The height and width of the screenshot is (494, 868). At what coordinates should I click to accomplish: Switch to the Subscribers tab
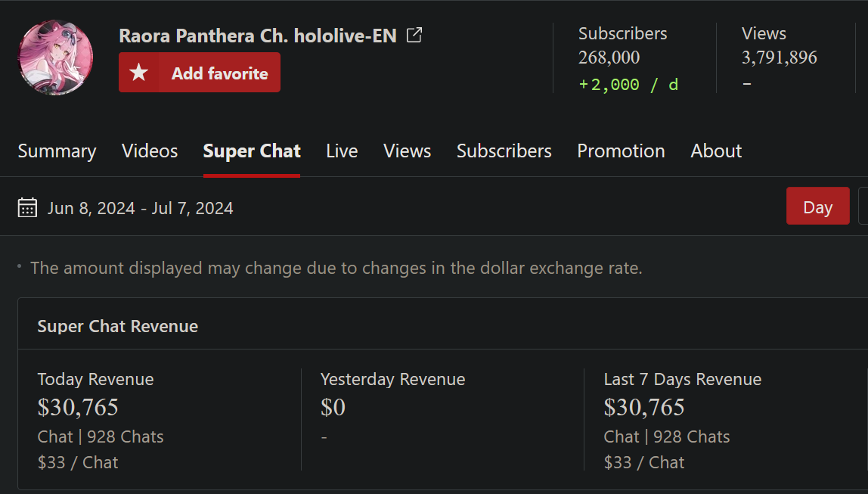[x=504, y=151]
